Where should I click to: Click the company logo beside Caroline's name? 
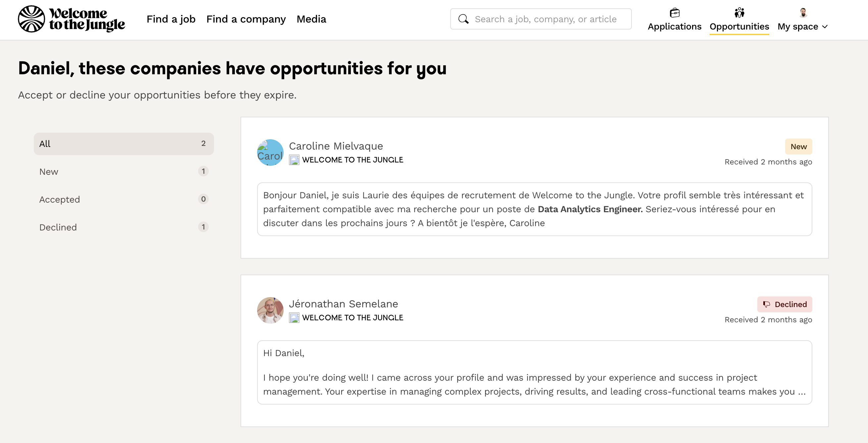click(294, 160)
